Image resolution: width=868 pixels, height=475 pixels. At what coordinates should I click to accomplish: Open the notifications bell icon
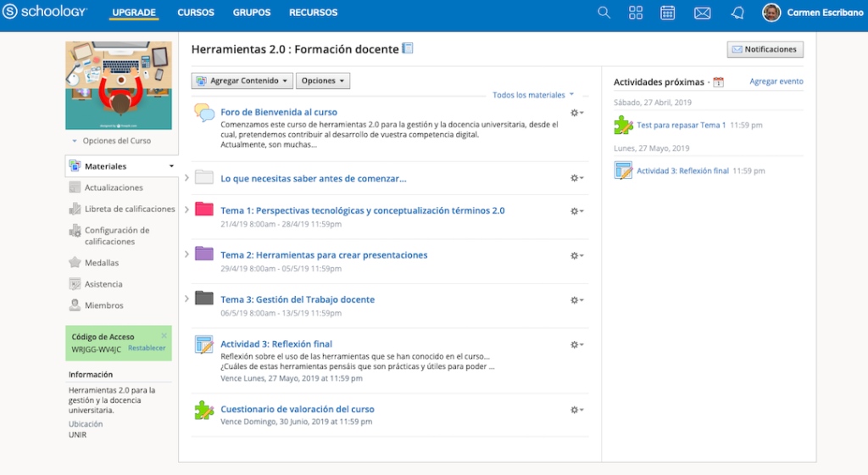point(737,13)
